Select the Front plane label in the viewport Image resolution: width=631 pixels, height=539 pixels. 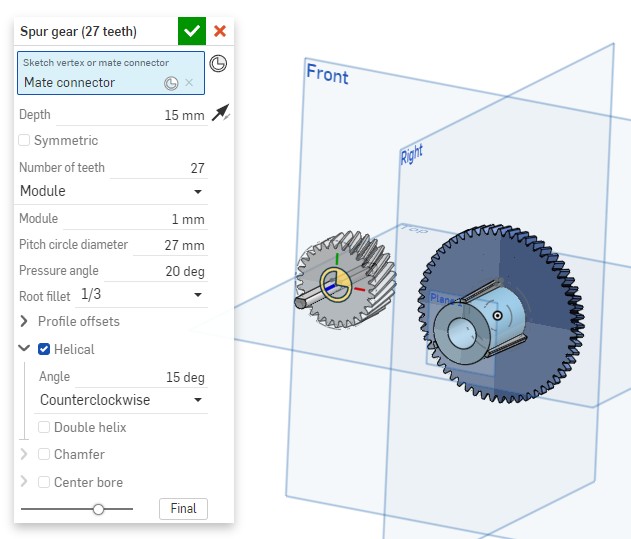click(x=327, y=73)
